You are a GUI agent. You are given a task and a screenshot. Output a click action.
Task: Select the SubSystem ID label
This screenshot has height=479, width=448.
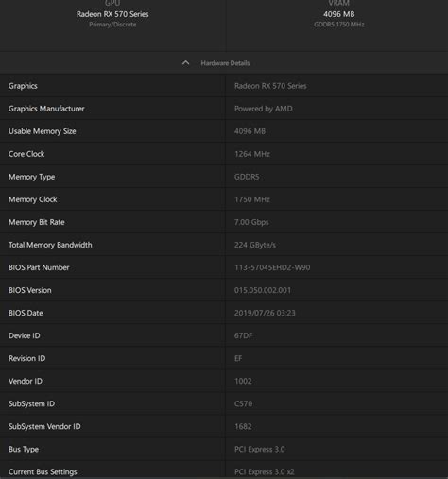click(x=31, y=403)
